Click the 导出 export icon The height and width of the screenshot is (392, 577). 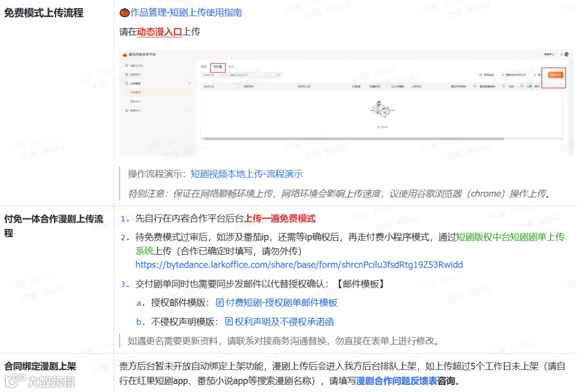tap(534, 74)
